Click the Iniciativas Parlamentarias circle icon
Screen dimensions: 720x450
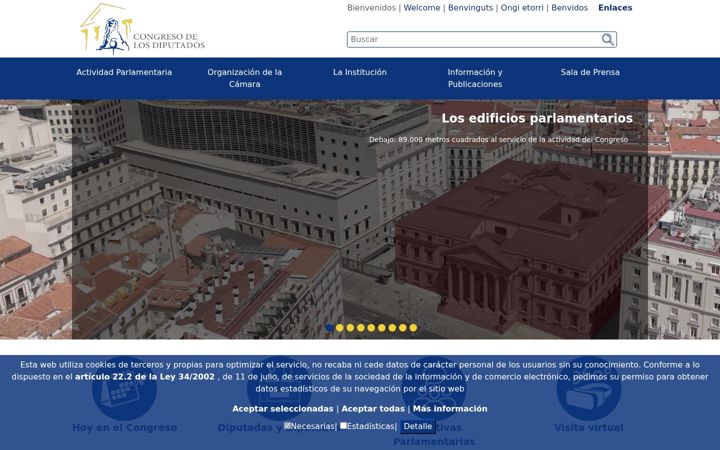(x=434, y=388)
